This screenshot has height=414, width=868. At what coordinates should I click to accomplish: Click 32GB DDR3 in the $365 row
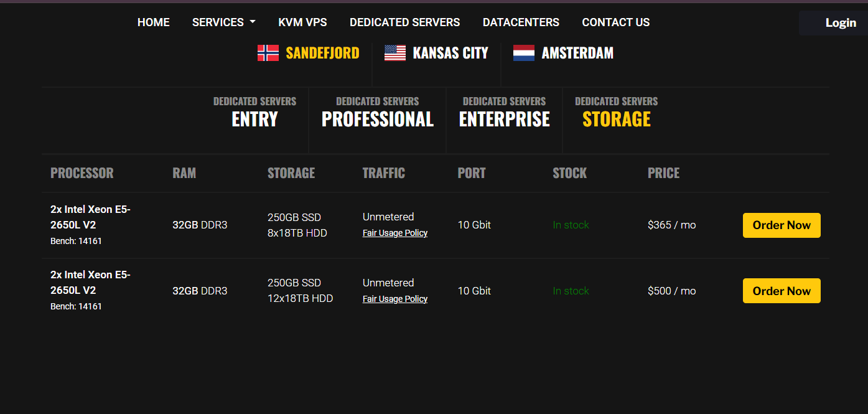[x=200, y=225]
